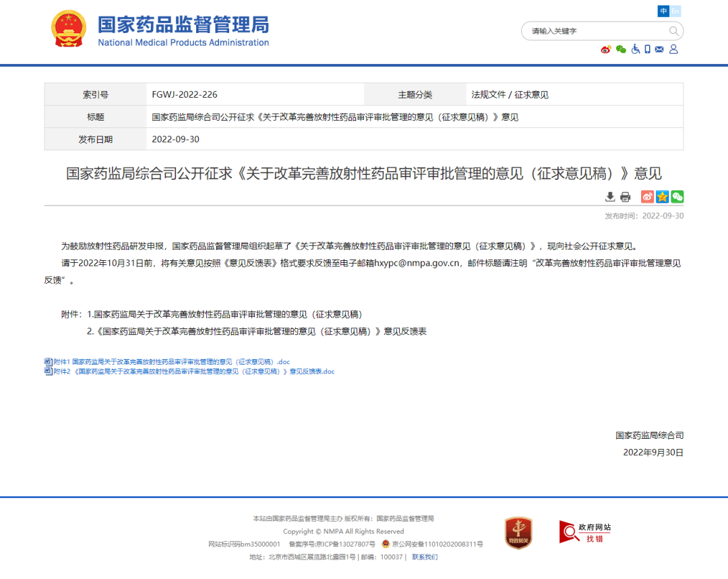This screenshot has width=728, height=579.
Task: Click the envelope mail icon in header
Action: click(659, 49)
